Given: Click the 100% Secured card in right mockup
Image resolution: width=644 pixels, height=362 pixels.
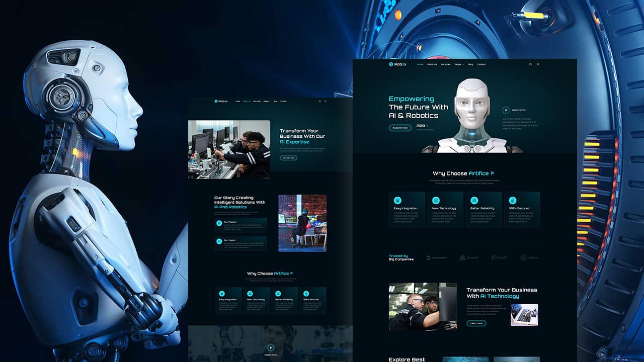Looking at the screenshot, I should pyautogui.click(x=522, y=210).
